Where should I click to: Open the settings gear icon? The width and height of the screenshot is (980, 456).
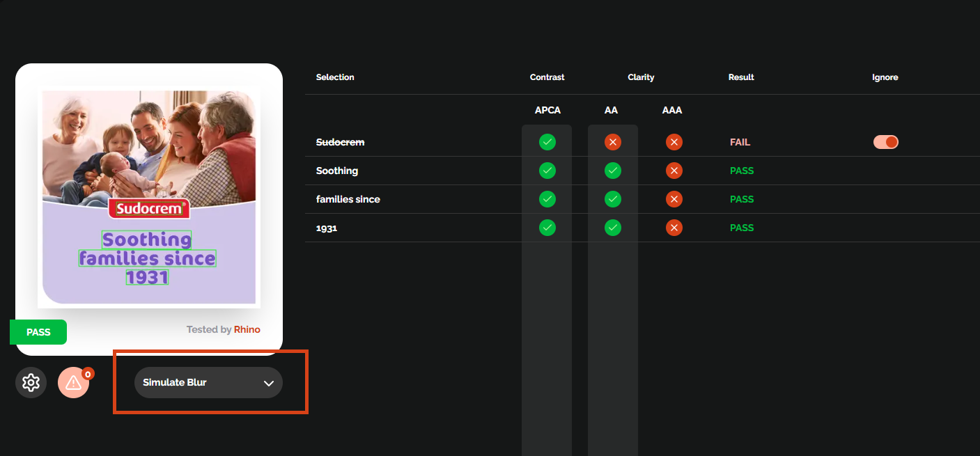31,382
